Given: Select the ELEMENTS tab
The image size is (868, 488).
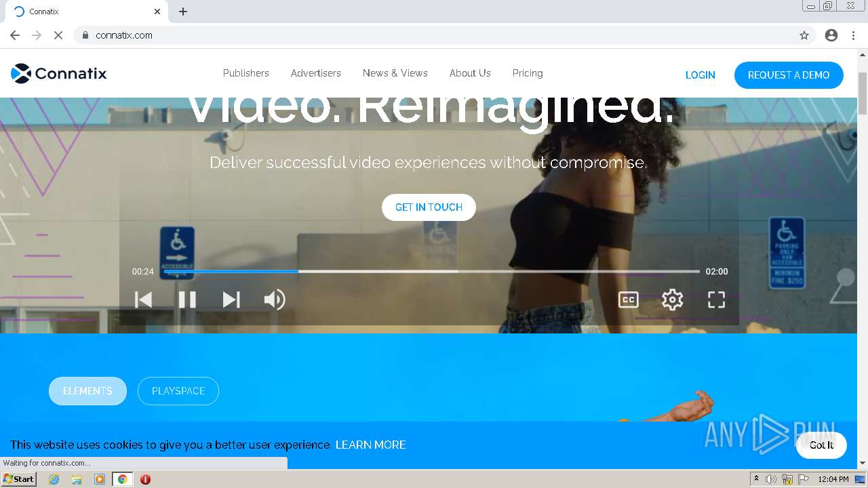Looking at the screenshot, I should pyautogui.click(x=87, y=391).
